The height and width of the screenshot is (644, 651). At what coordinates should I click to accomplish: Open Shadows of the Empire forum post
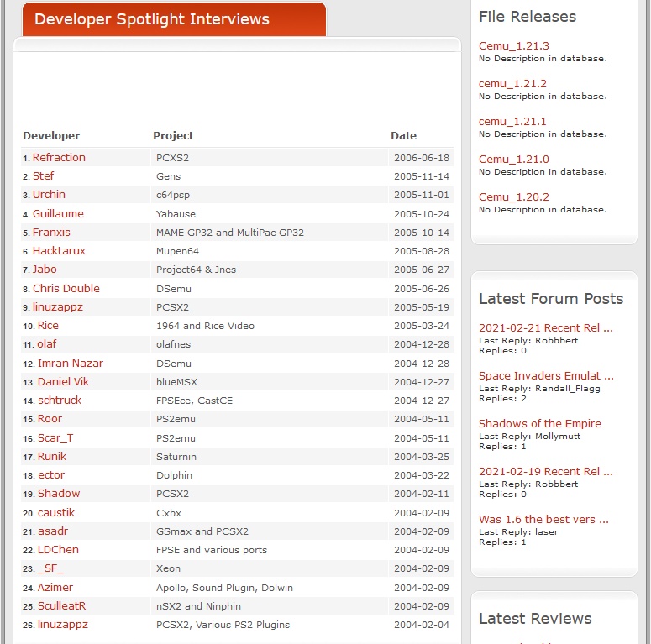tap(540, 424)
